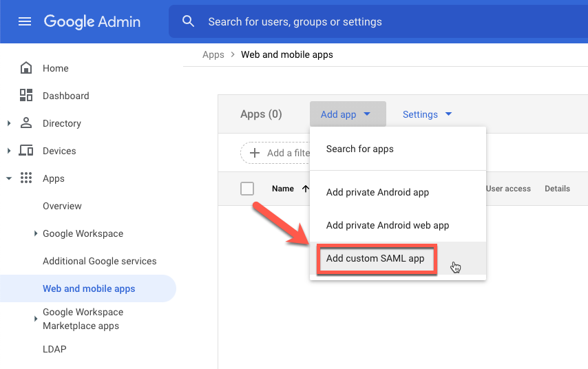This screenshot has height=369, width=588.
Task: Collapse the Apps section arrow
Action: tap(9, 178)
